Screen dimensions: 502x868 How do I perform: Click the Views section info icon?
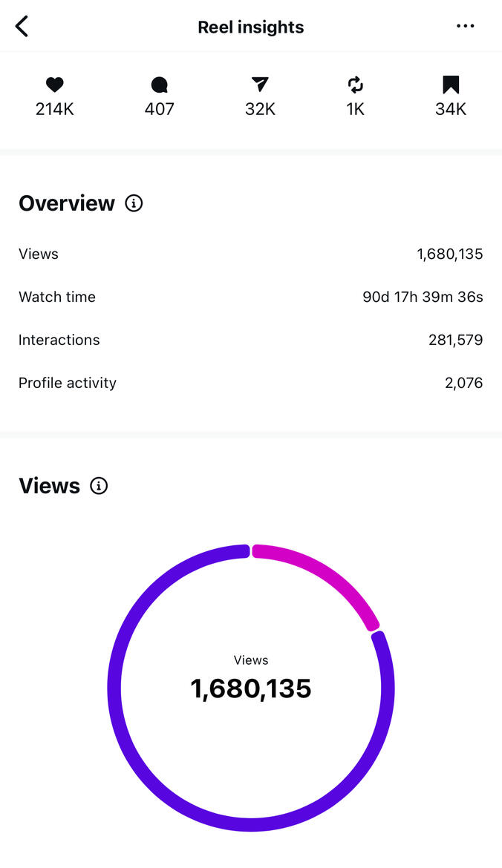[x=99, y=486]
